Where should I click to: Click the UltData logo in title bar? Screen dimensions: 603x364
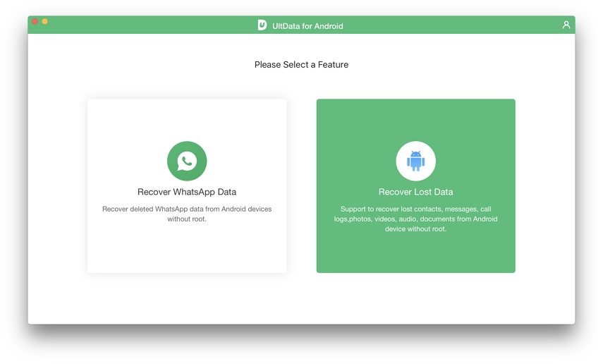(262, 25)
